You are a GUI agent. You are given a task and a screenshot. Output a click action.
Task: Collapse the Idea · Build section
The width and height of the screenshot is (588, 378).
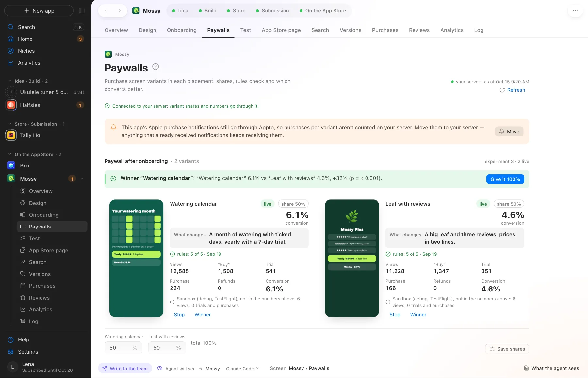click(x=10, y=81)
